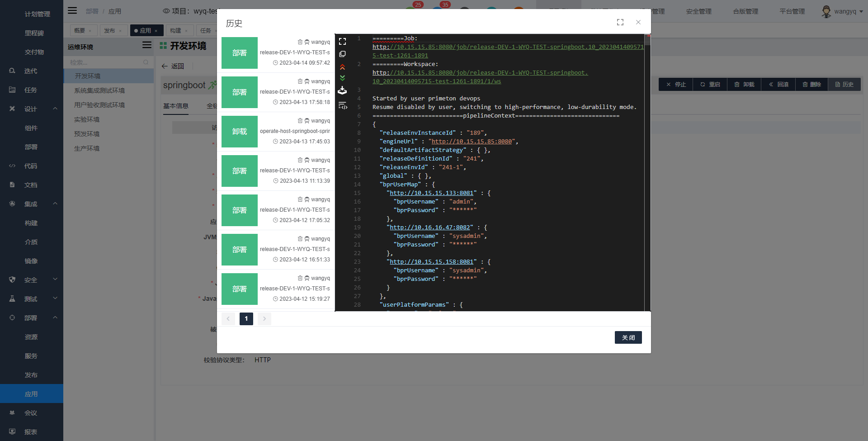Switch to the 概要 tab

[80, 30]
